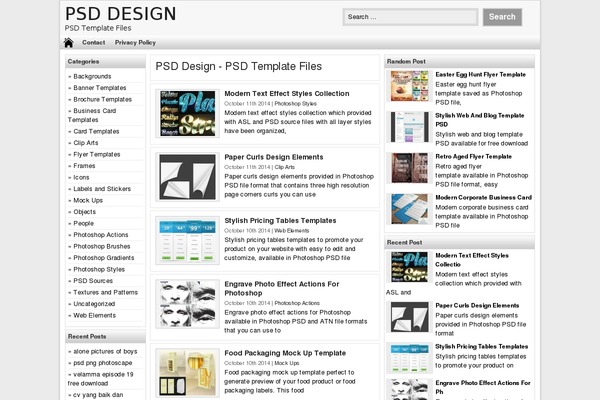Image resolution: width=600 pixels, height=400 pixels.
Task: Open Stylish Pricing Tables thumbnail in main list
Action: coord(187,238)
